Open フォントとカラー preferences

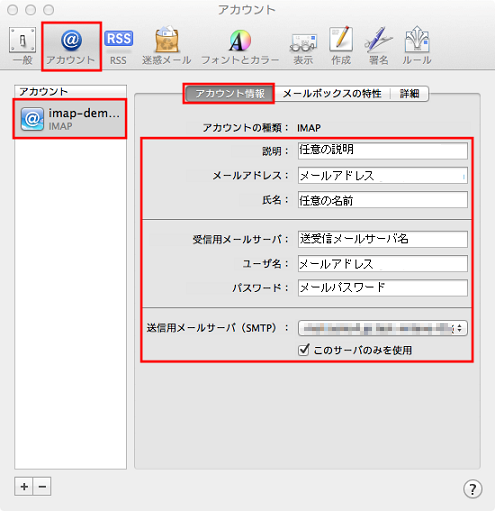pos(240,47)
